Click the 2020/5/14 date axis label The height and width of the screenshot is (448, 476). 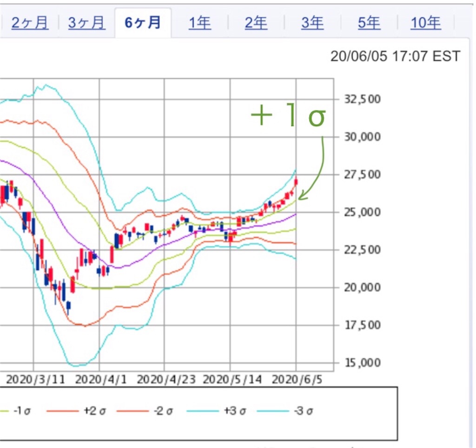(232, 379)
